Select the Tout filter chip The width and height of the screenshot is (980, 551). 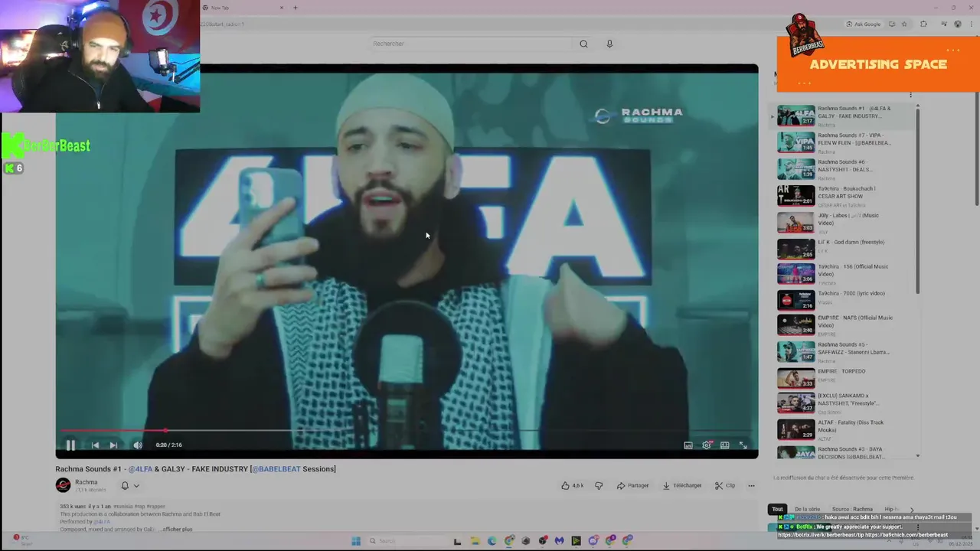(x=777, y=509)
